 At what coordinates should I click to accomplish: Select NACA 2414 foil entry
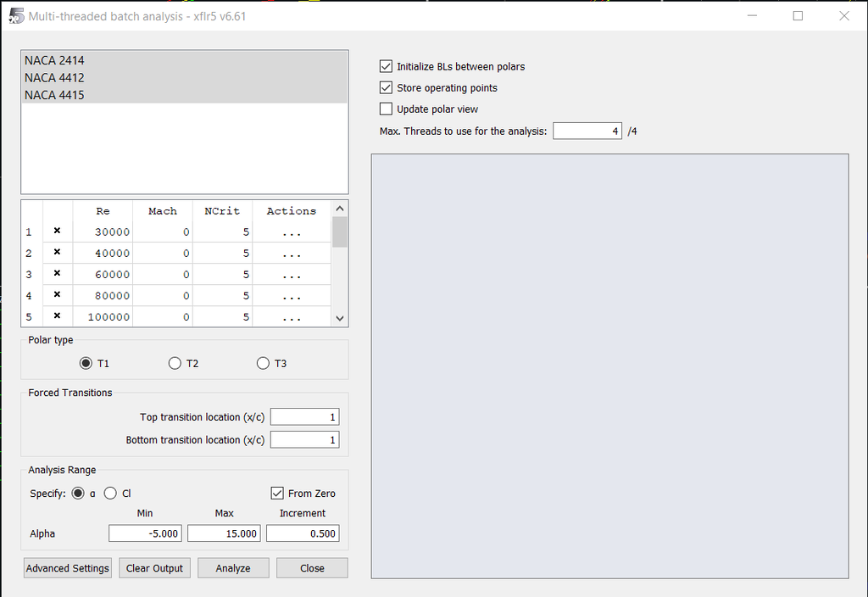click(x=54, y=60)
